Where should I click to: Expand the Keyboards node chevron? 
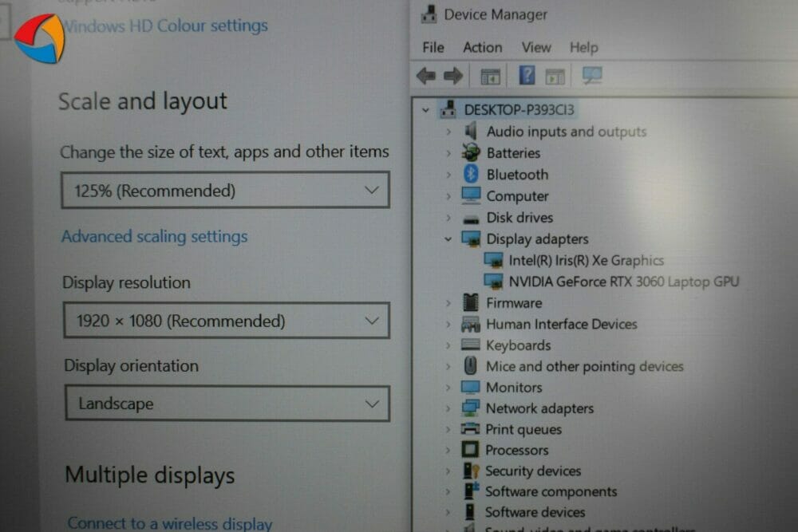tap(448, 345)
